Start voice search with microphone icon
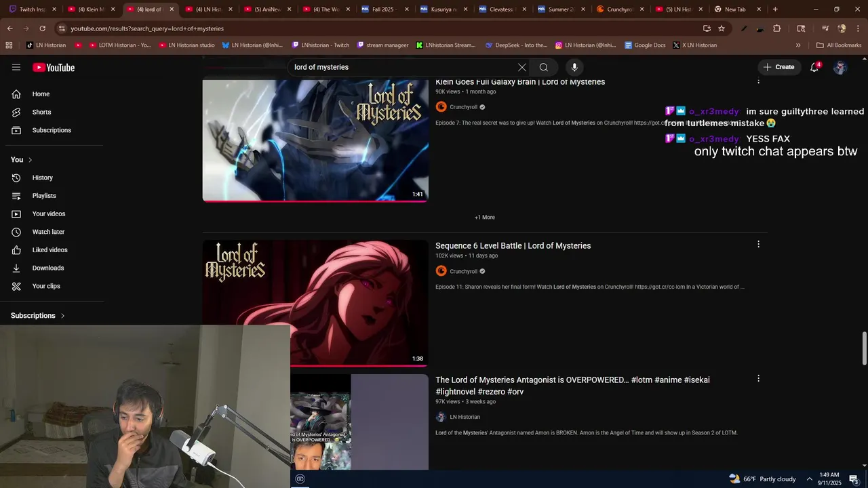Image resolution: width=868 pixels, height=488 pixels. 574,67
